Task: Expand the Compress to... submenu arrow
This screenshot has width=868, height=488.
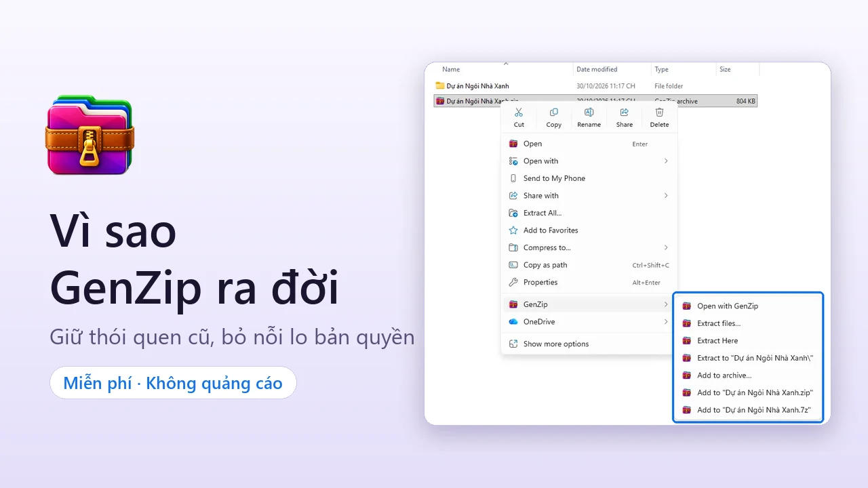Action: [x=666, y=247]
